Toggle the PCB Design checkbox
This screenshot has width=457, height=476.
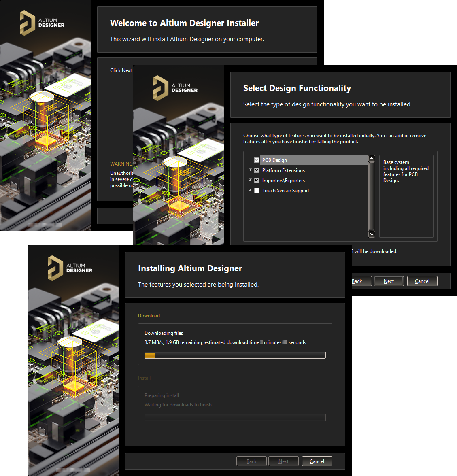(257, 160)
